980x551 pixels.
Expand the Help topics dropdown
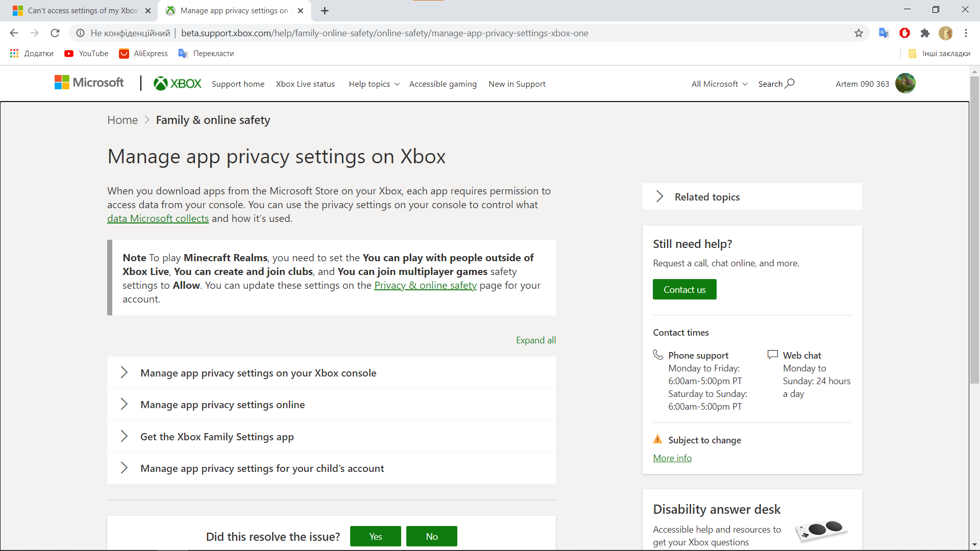(374, 84)
